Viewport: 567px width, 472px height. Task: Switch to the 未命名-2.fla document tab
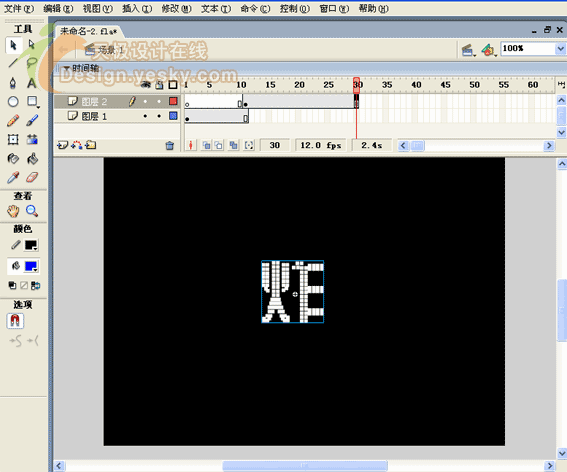tap(89, 31)
